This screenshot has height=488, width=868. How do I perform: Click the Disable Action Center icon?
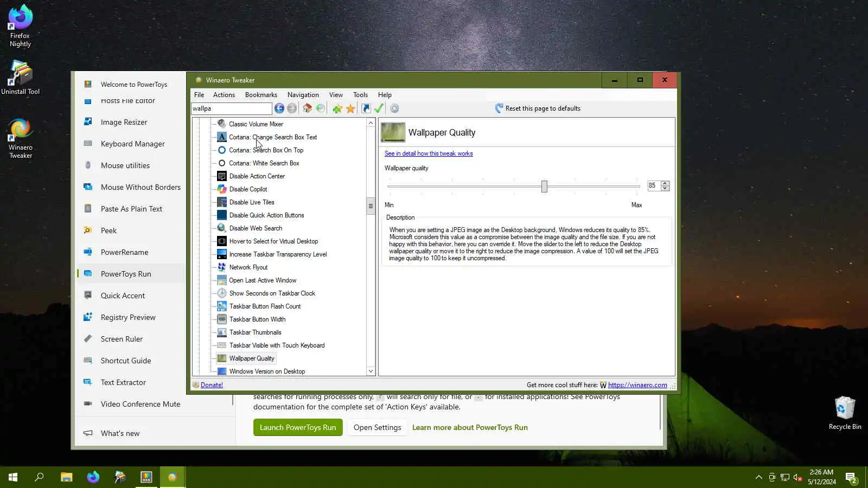222,176
